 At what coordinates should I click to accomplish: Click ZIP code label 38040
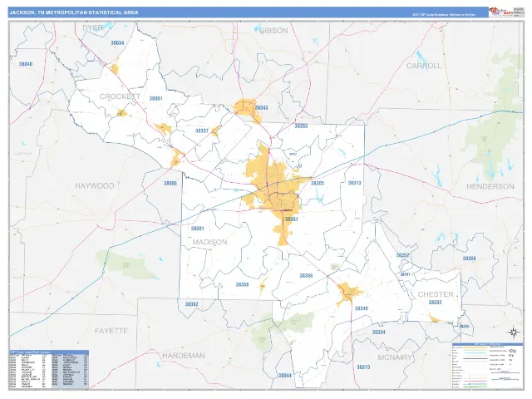[26, 64]
